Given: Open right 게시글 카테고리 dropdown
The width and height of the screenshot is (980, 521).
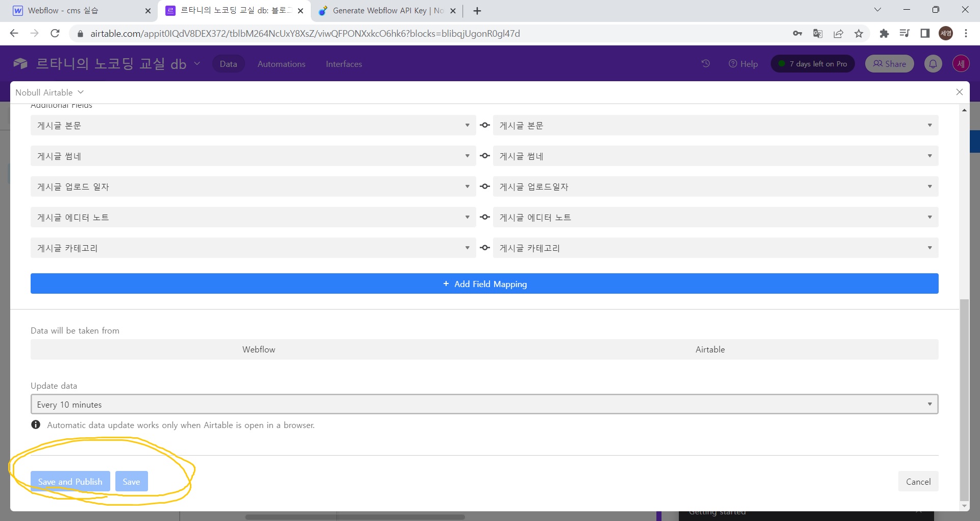Looking at the screenshot, I should pyautogui.click(x=716, y=248).
